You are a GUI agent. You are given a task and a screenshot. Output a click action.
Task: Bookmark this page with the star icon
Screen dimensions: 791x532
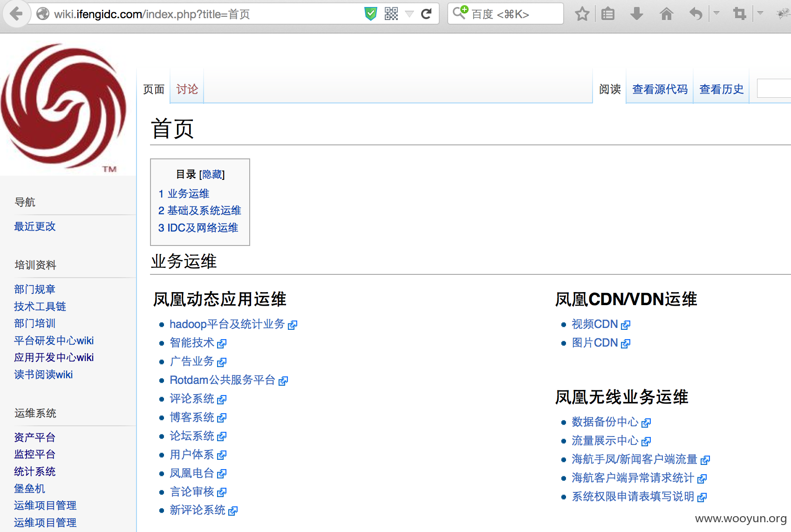(582, 14)
